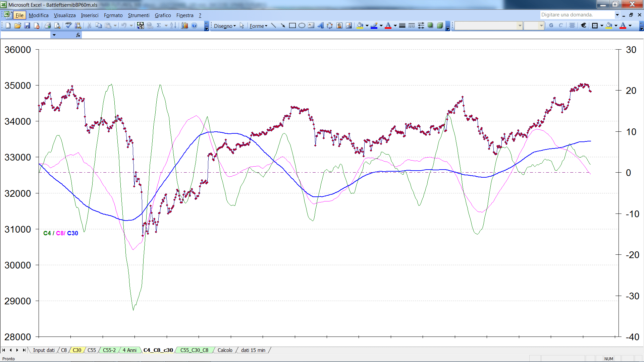Toggle bold formatting G button
The height and width of the screenshot is (362, 644).
click(551, 25)
